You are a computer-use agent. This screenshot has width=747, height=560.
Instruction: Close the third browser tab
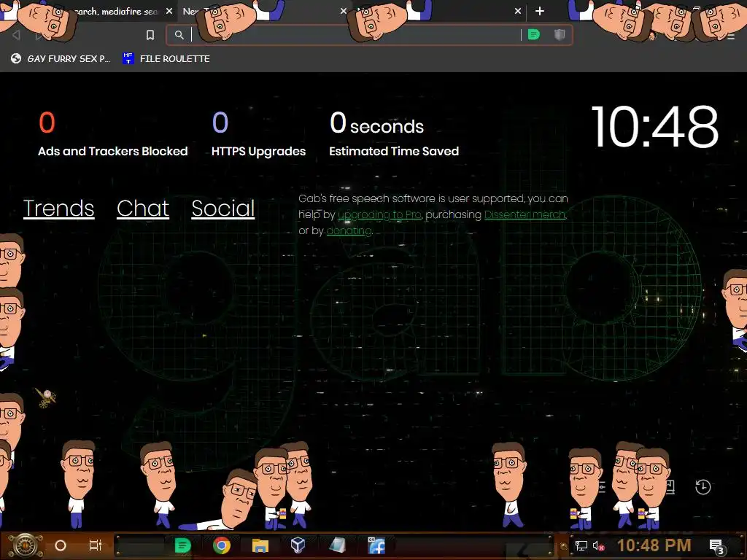[x=518, y=11]
